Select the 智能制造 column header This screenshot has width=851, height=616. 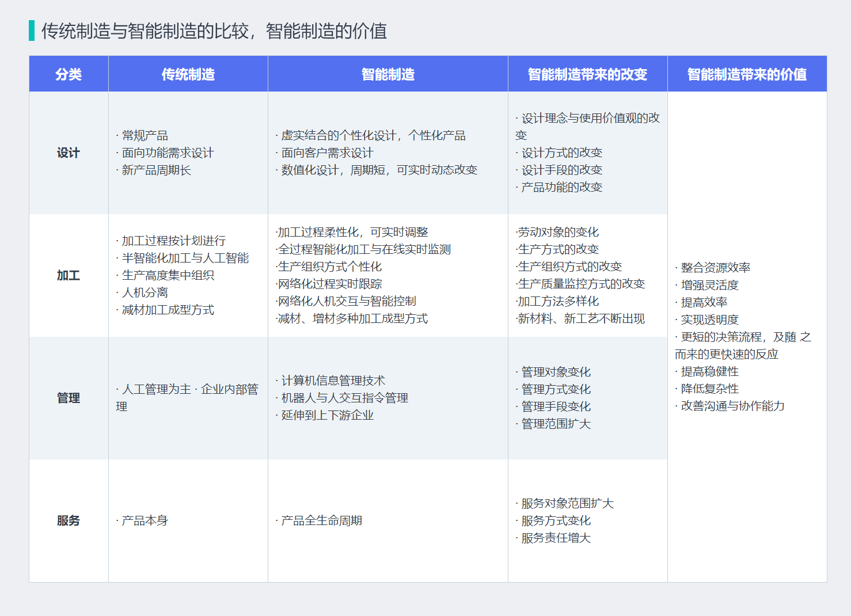388,74
